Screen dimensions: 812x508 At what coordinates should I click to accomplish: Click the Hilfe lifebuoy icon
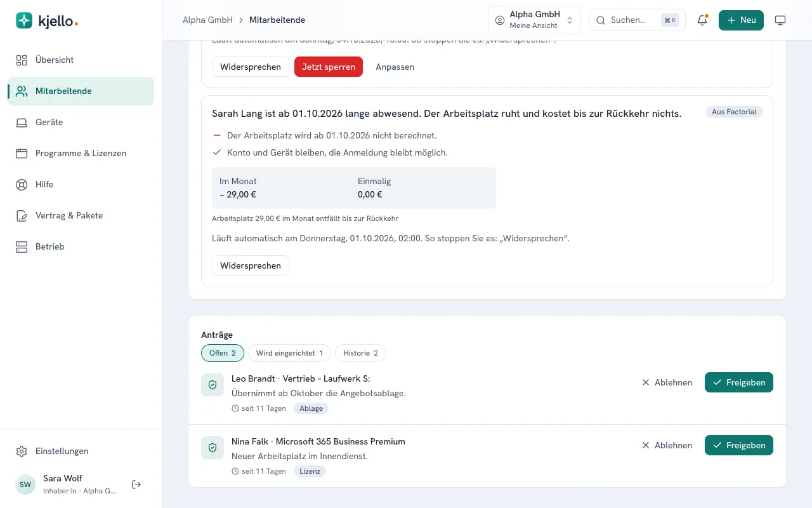[x=22, y=185]
